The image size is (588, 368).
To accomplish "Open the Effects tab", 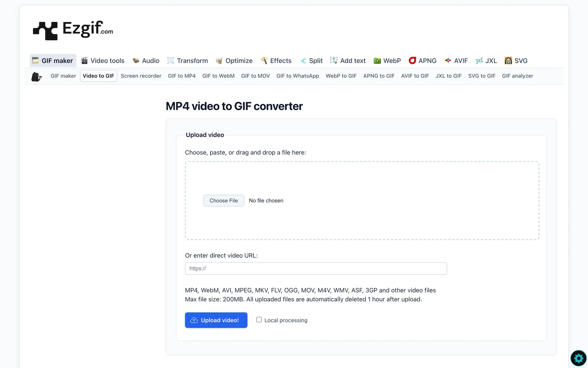I will (276, 61).
